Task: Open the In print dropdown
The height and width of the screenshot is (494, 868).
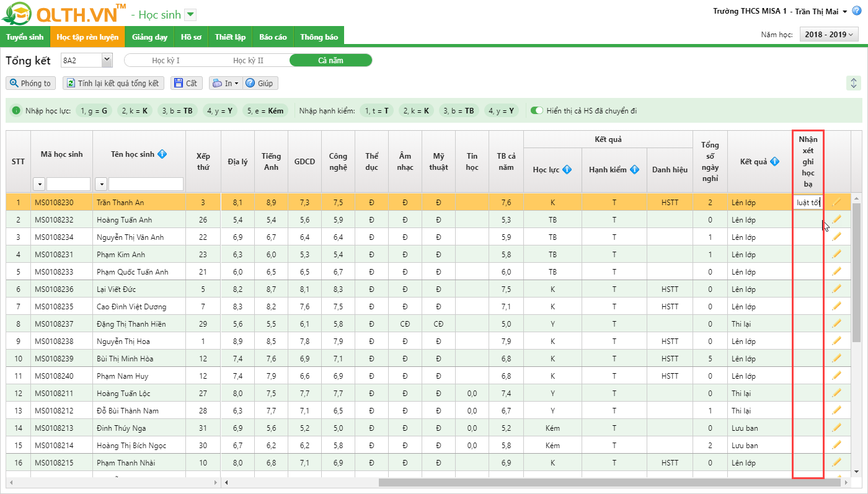Action: coord(224,83)
